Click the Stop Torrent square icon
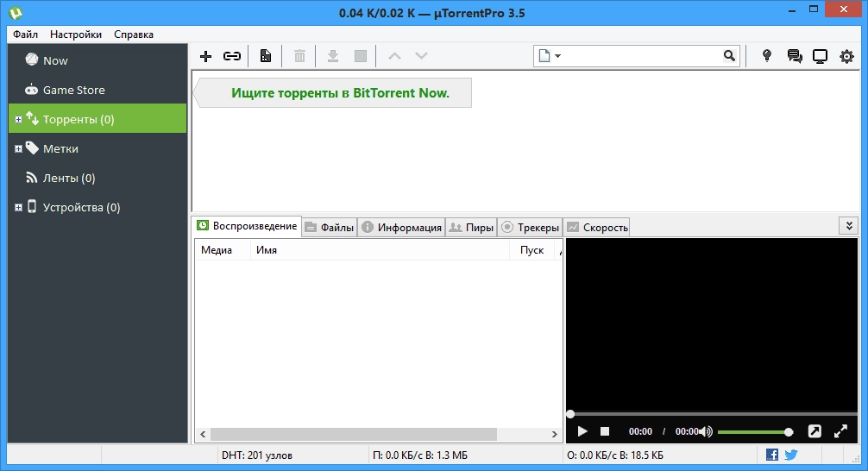The height and width of the screenshot is (471, 868). [361, 56]
